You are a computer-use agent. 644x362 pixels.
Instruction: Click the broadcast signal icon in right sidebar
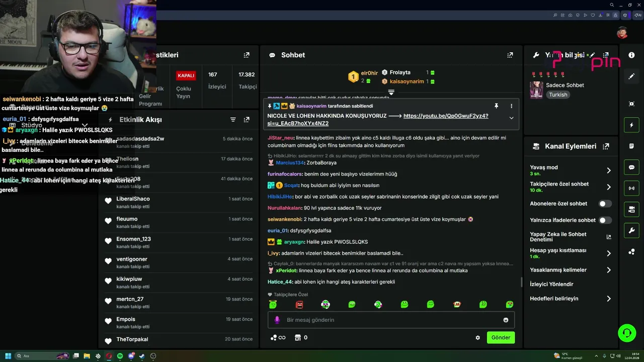[x=631, y=189]
